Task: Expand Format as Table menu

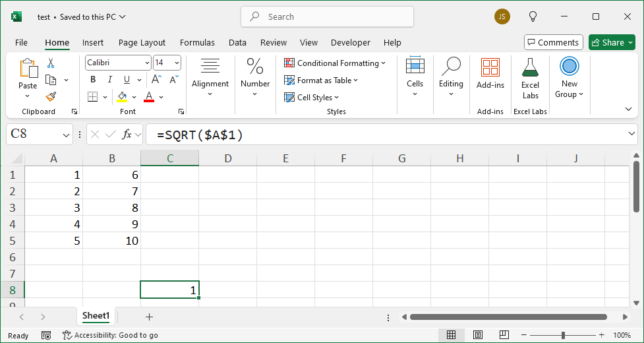Action: tap(356, 80)
